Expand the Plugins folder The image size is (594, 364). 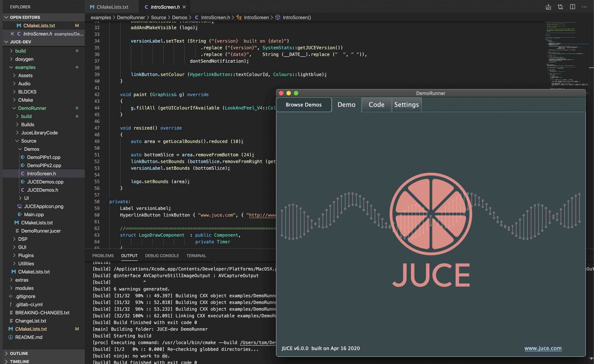point(26,255)
